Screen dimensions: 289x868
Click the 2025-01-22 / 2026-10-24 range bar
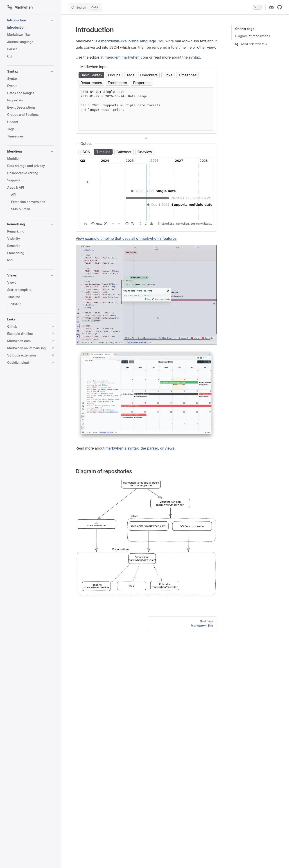coord(147,198)
